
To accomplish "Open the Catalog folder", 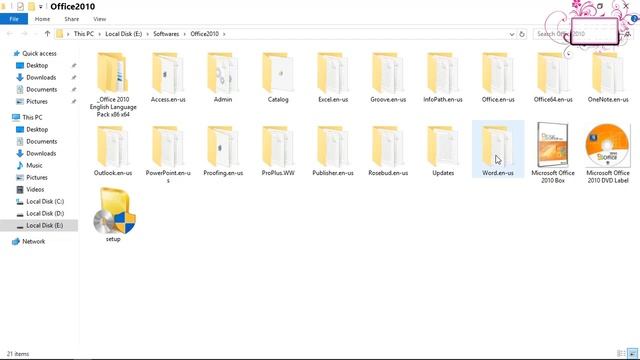I will coord(278,78).
